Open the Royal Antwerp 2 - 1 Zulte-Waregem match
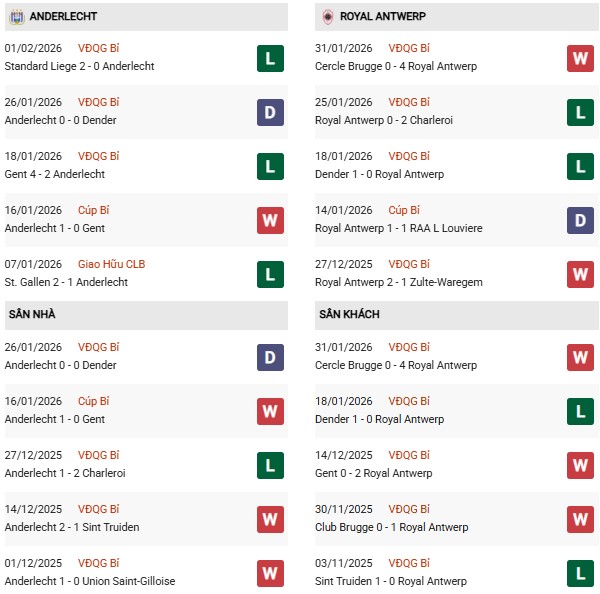 (x=398, y=282)
